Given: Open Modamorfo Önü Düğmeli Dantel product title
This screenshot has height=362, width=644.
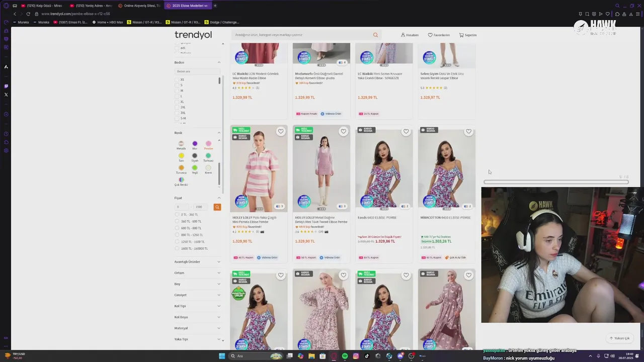Looking at the screenshot, I should (x=319, y=76).
